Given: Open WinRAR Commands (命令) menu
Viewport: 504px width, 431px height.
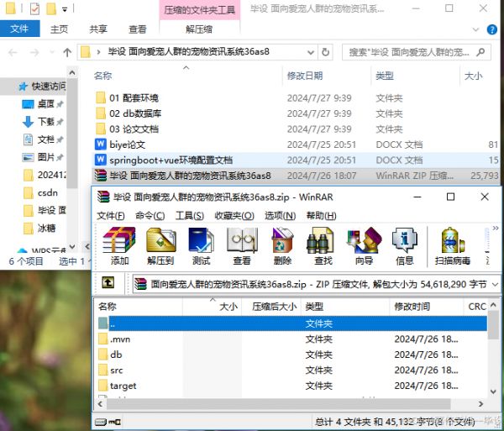Looking at the screenshot, I should [150, 215].
